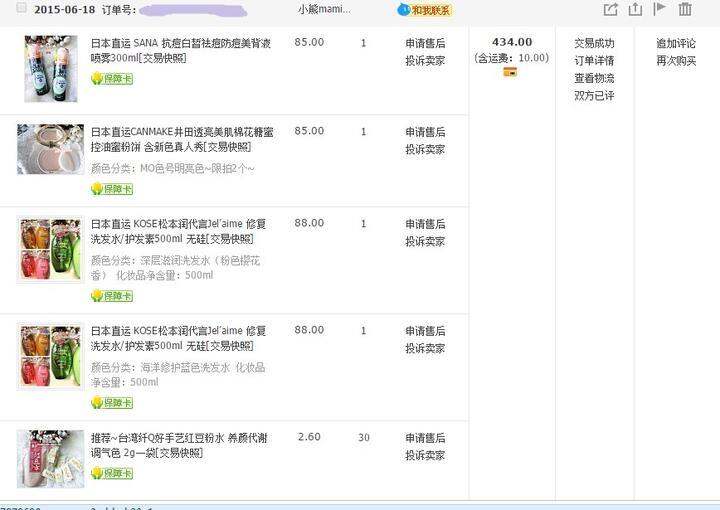Screen dimensions: 720x510
Task: Click 保障卡 badge under 粉色樱花香 shampoo
Action: pos(112,296)
